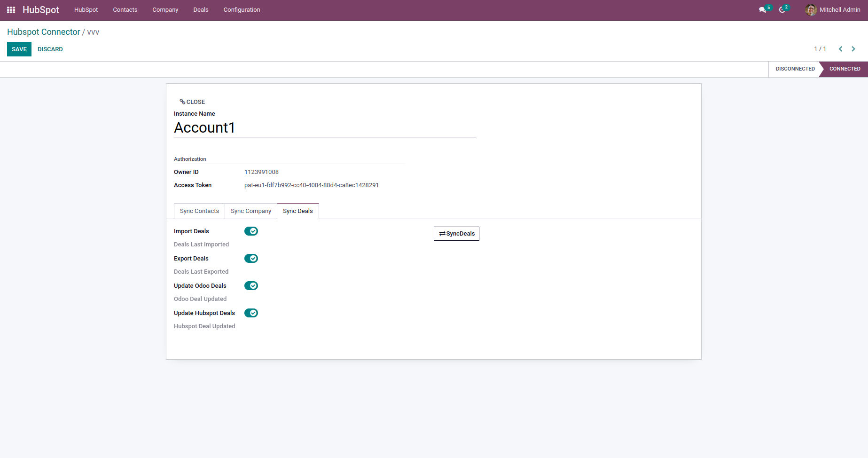868x458 pixels.
Task: Switch to the Sync Company tab
Action: point(251,211)
